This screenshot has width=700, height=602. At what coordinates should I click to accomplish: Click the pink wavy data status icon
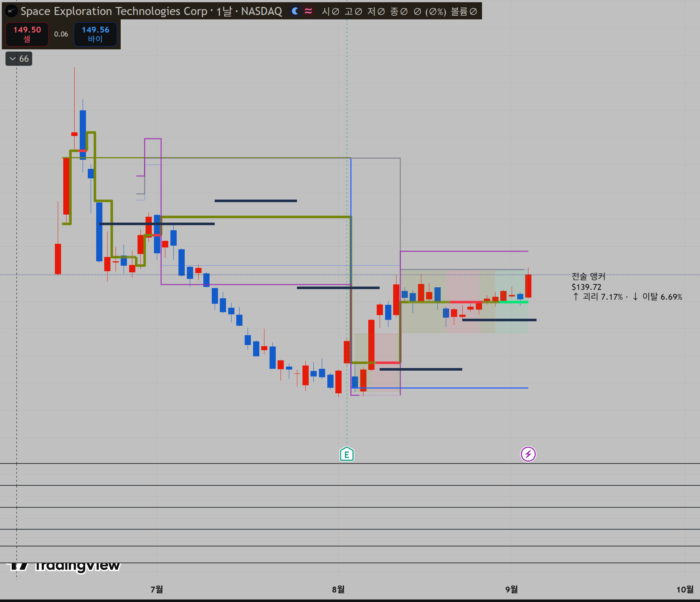[308, 11]
